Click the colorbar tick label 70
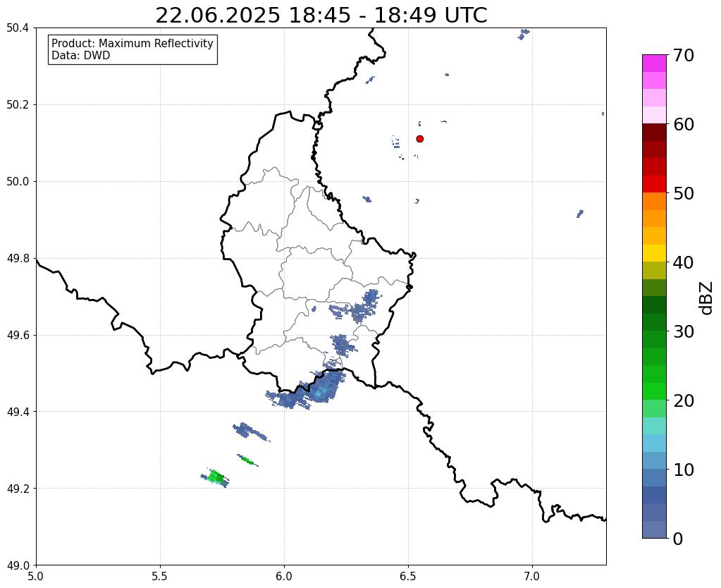 (684, 55)
